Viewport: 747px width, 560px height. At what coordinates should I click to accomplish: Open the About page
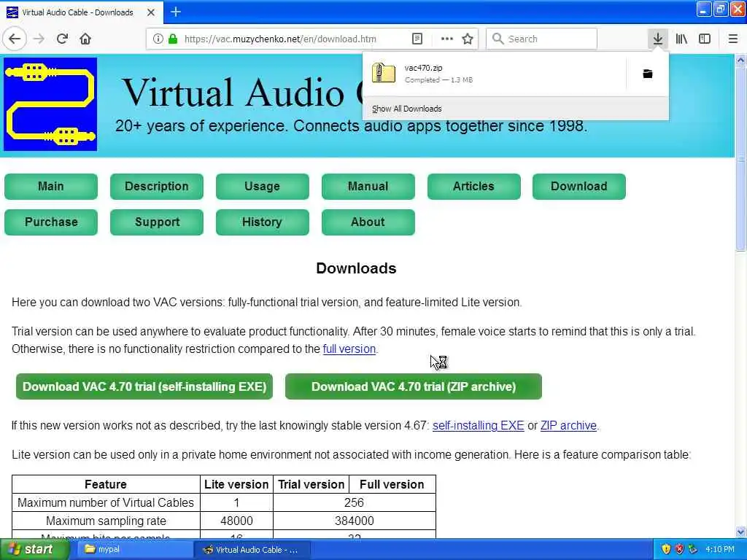pyautogui.click(x=368, y=222)
